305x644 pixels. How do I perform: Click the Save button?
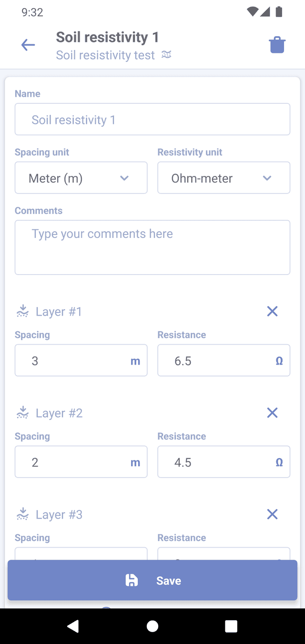point(152,580)
